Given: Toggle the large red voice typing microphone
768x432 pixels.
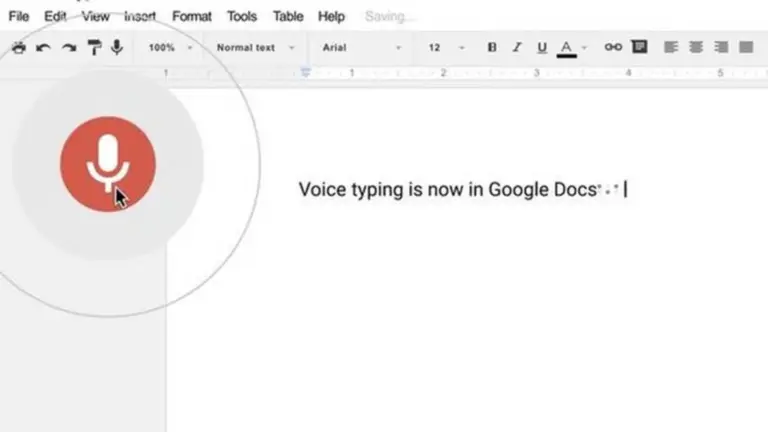Looking at the screenshot, I should pyautogui.click(x=108, y=164).
